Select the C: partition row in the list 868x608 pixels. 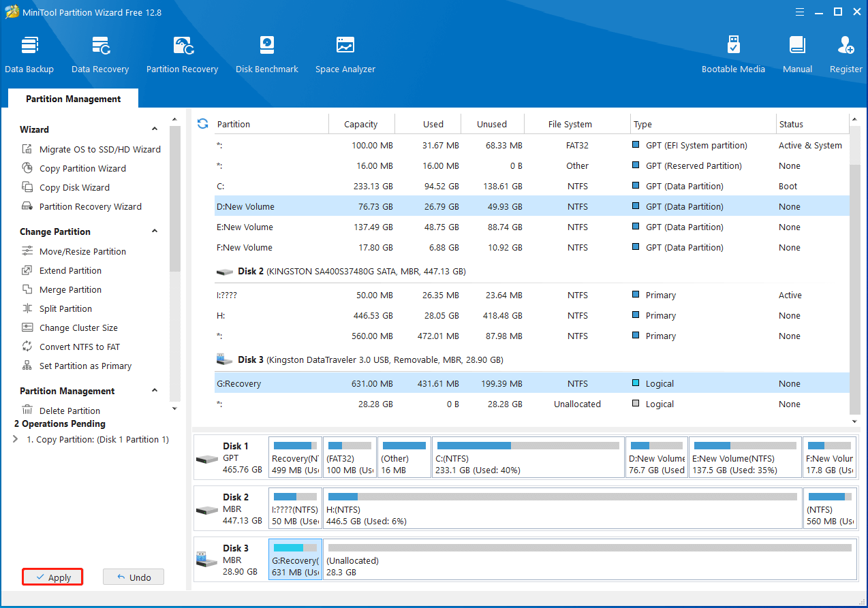click(x=531, y=186)
